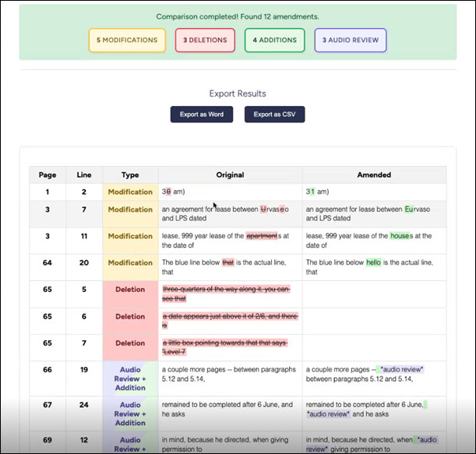Viewport: 476px width, 454px height.
Task: Click page number 67 cell
Action: 48,414
